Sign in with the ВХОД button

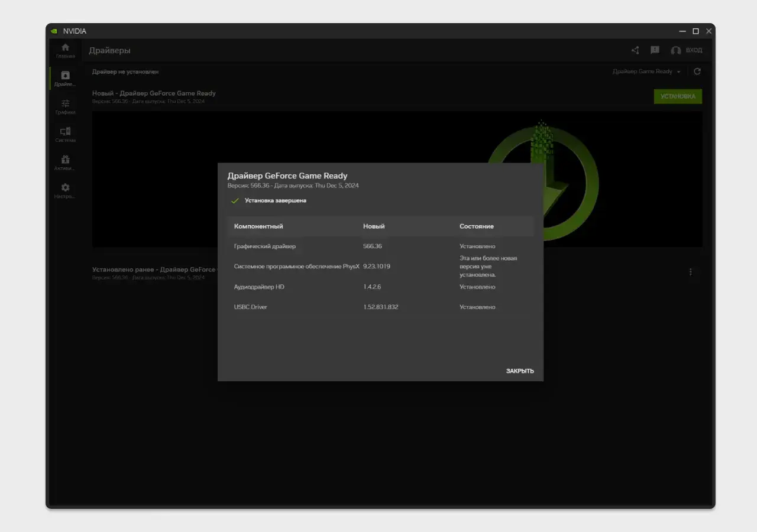click(x=687, y=50)
